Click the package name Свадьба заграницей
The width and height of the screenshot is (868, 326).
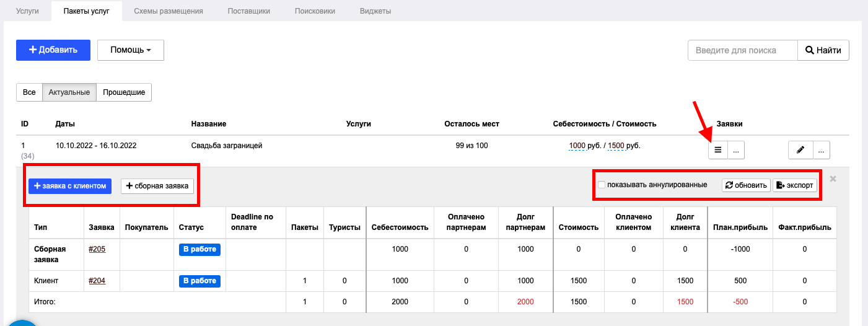[227, 146]
